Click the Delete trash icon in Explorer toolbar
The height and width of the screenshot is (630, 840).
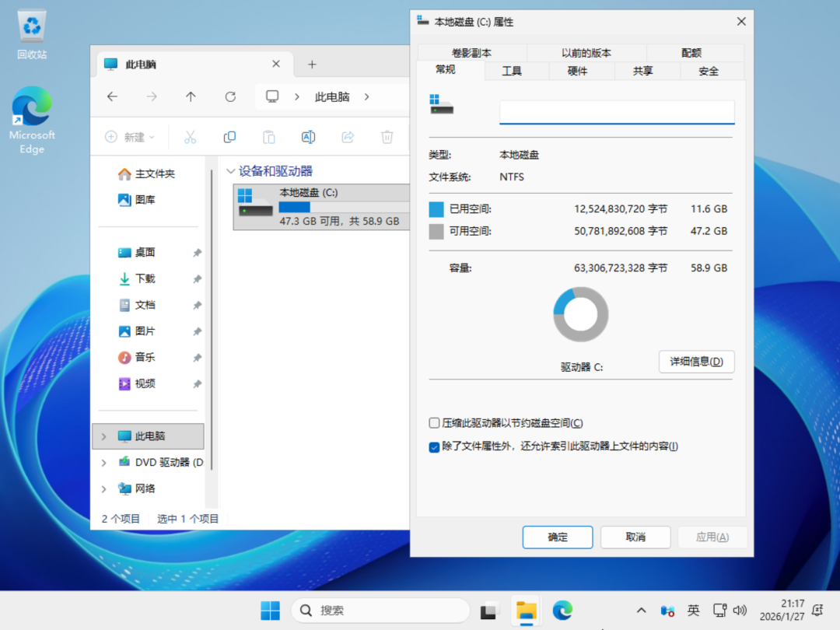click(x=387, y=137)
